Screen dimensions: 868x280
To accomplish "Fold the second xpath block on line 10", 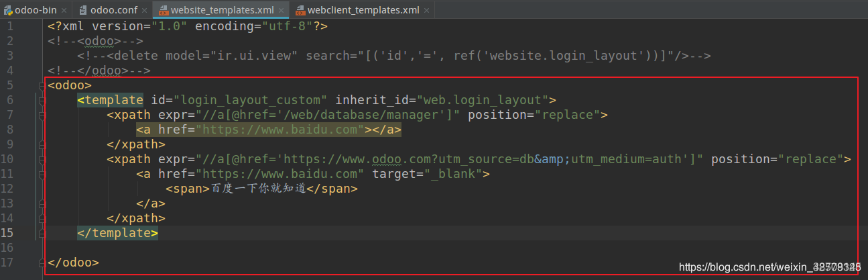I will pos(42,159).
